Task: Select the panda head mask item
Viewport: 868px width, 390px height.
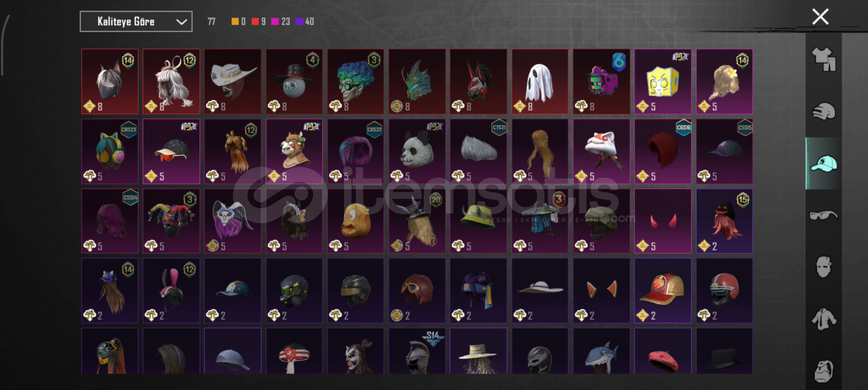Action: click(417, 151)
